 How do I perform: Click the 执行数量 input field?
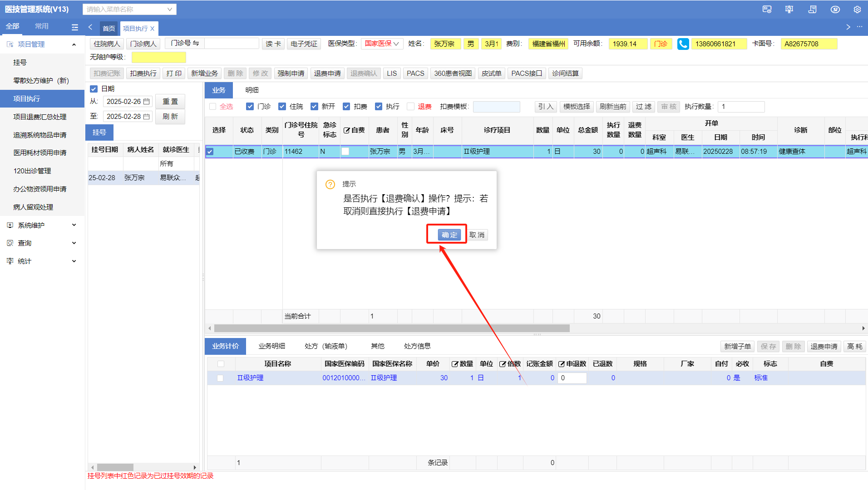click(741, 107)
